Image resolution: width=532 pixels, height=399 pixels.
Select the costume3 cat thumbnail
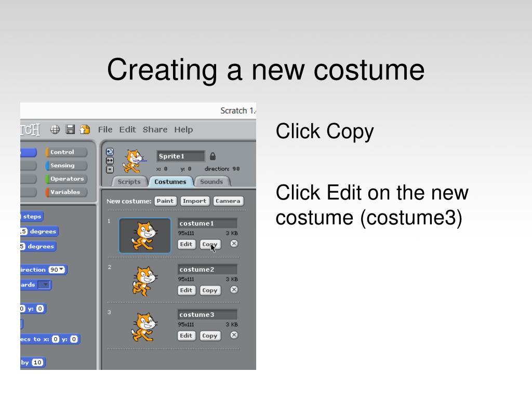pos(145,327)
